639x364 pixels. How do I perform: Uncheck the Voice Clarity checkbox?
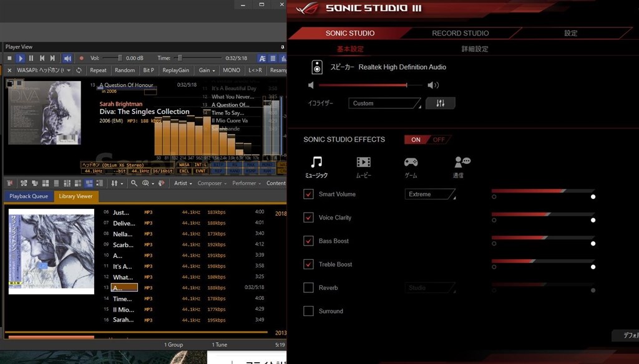tap(308, 218)
